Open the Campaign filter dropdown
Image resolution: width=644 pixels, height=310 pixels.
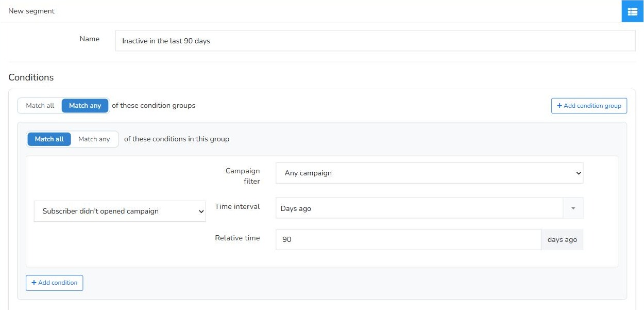(429, 173)
